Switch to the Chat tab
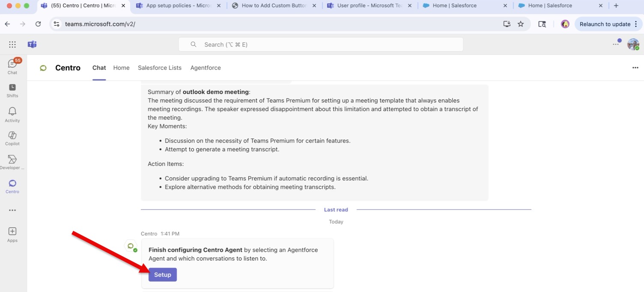This screenshot has width=644, height=292. point(99,68)
